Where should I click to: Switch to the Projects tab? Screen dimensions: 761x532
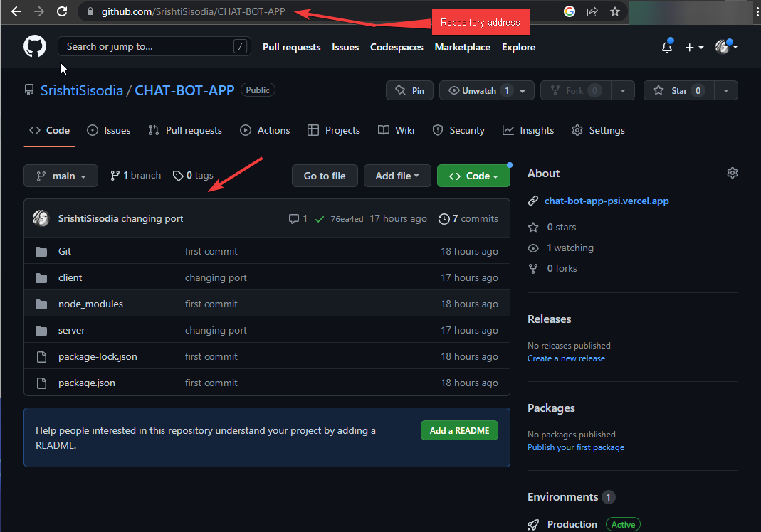(x=334, y=130)
